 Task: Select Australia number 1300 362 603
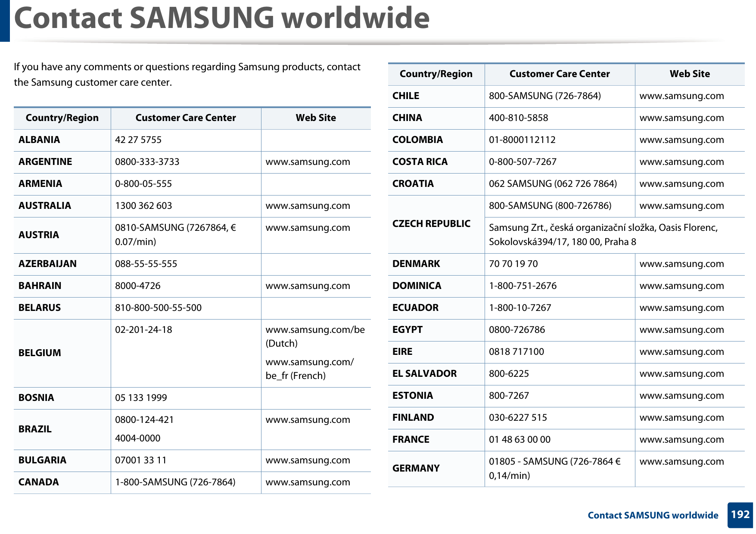tap(143, 206)
